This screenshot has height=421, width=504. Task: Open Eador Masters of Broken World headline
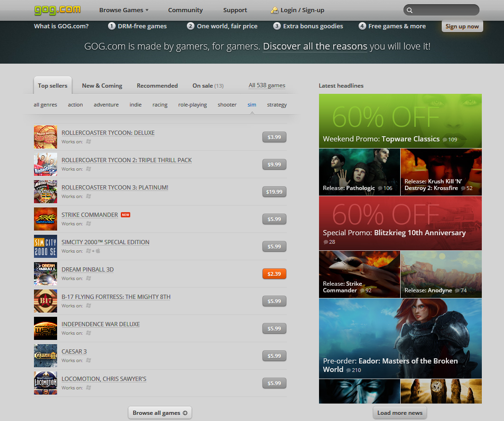coord(400,338)
